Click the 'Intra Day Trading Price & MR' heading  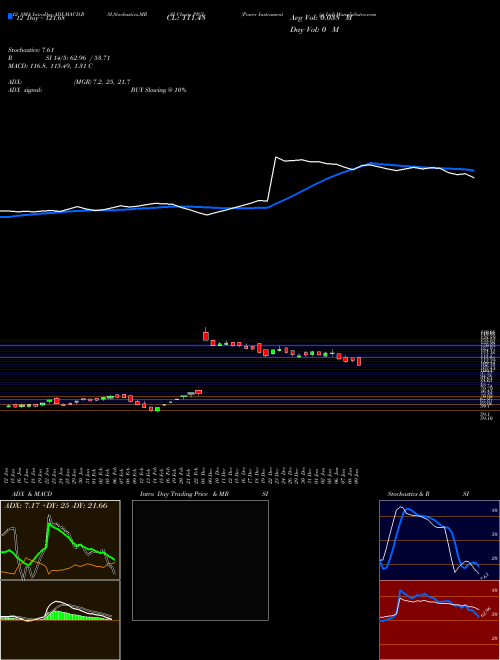[184, 494]
